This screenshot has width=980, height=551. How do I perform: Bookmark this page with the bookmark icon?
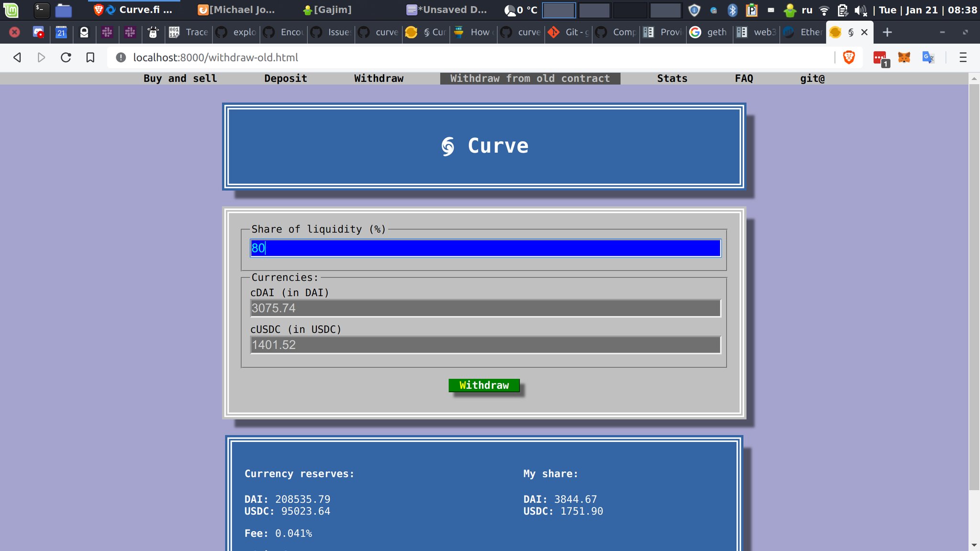(x=90, y=57)
